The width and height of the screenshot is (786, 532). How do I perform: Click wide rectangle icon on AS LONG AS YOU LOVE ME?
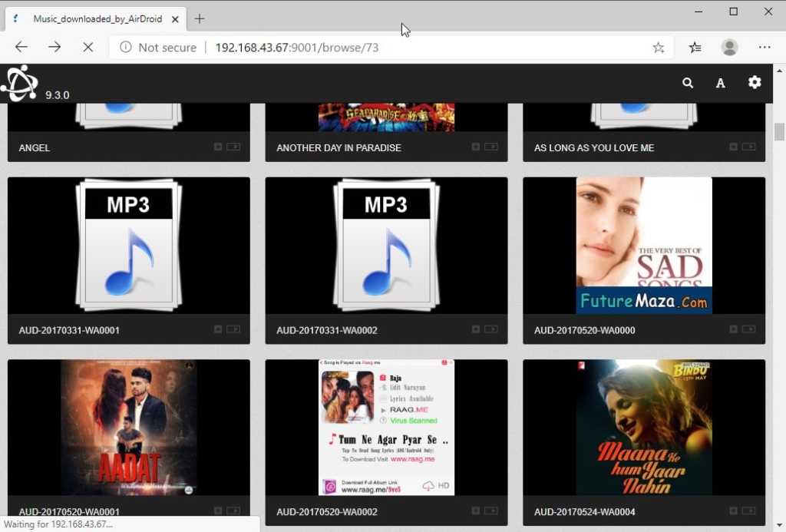point(749,147)
